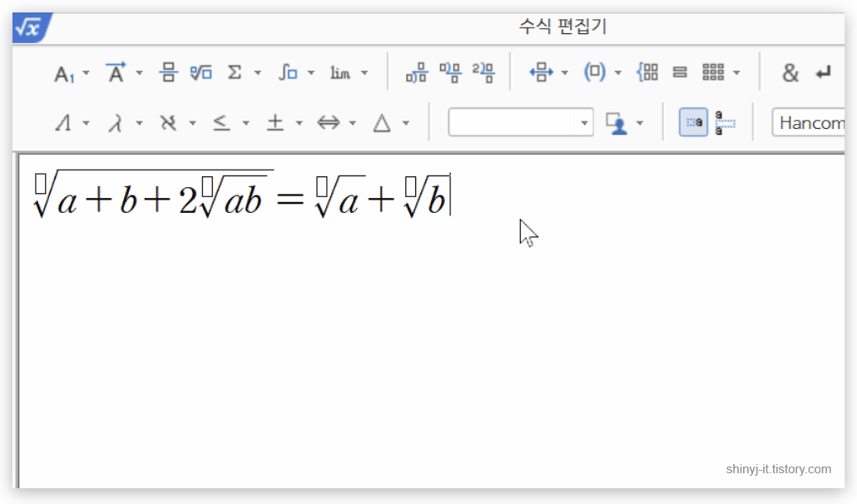Image resolution: width=857 pixels, height=504 pixels.
Task: Click the line break return icon
Action: click(824, 72)
